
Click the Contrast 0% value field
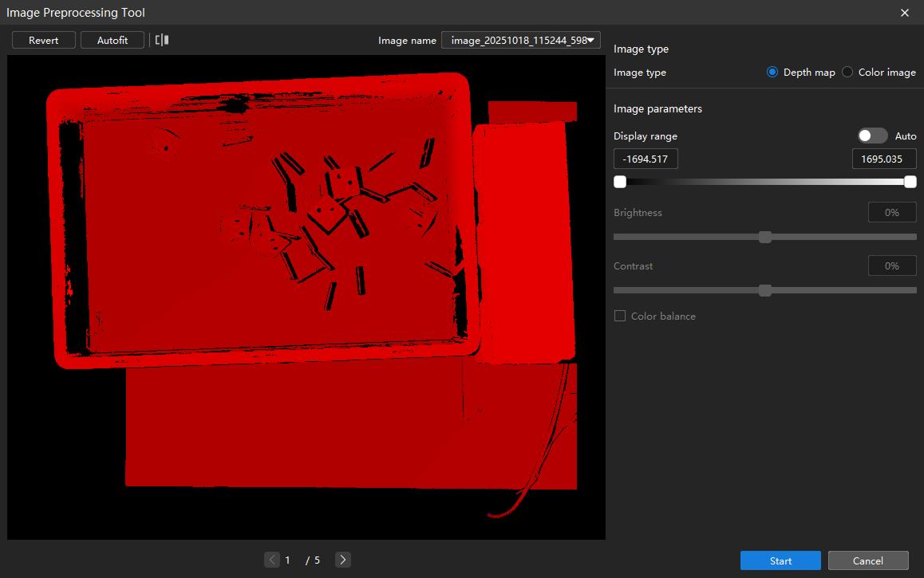click(892, 266)
